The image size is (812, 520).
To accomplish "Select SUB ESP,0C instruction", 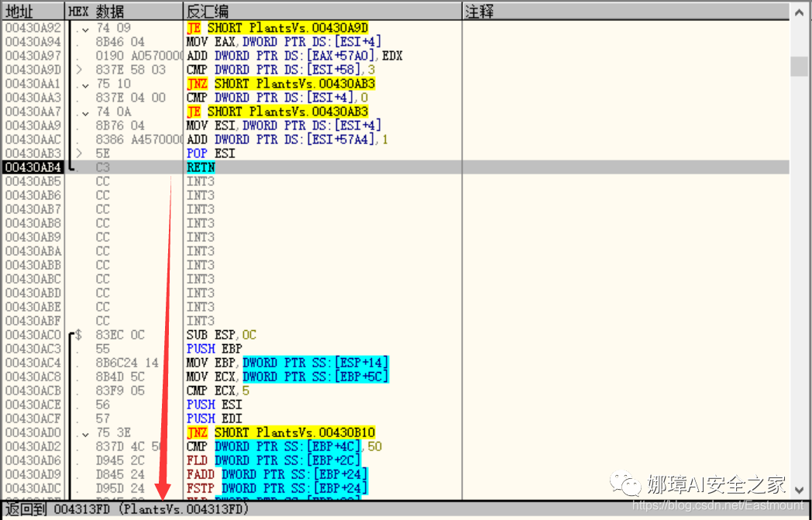I will [221, 336].
